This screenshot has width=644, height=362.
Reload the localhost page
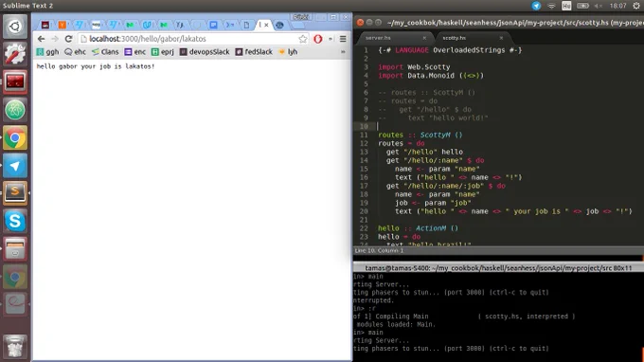click(x=68, y=39)
